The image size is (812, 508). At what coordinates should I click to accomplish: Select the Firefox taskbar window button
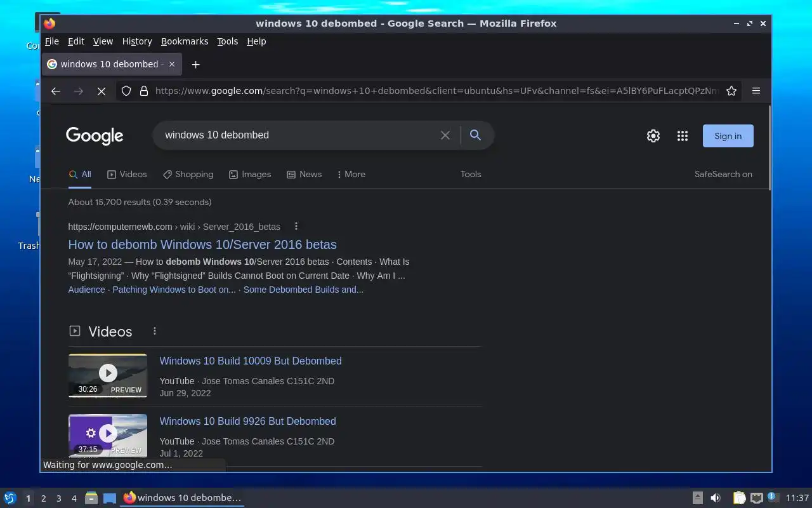tap(183, 498)
